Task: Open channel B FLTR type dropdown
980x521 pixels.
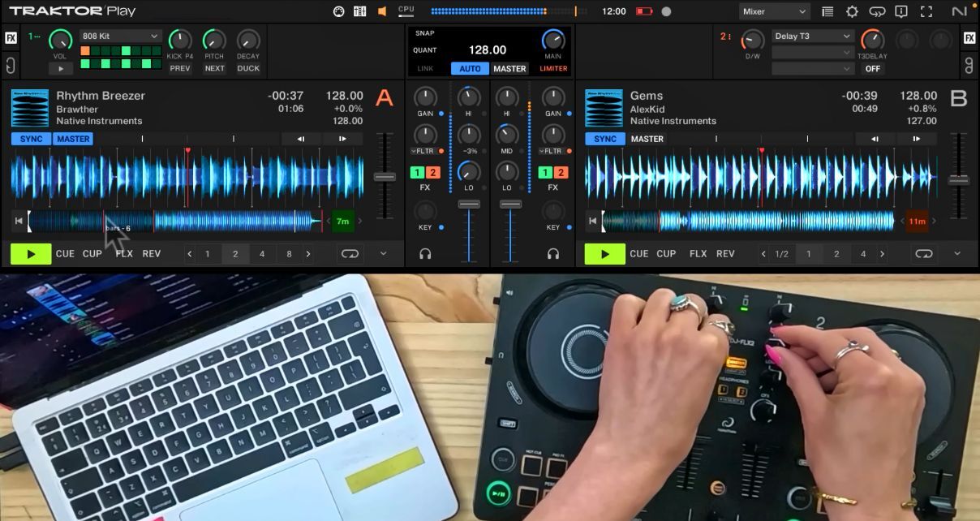Action: (551, 152)
